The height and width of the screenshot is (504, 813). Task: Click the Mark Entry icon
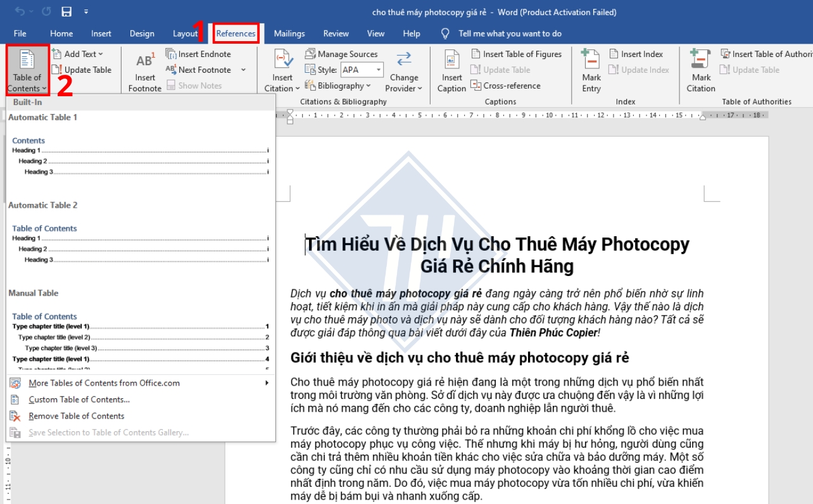(x=591, y=62)
